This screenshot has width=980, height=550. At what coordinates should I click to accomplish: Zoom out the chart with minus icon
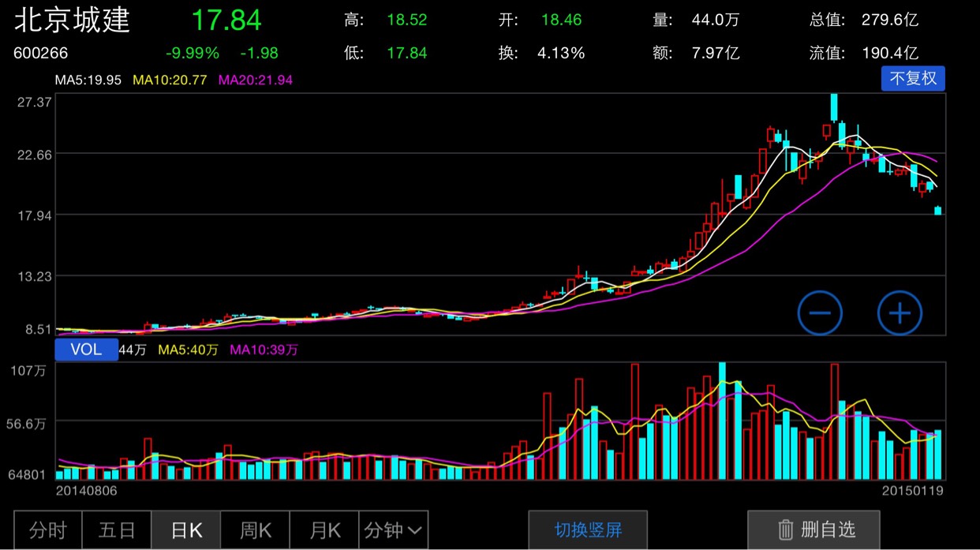(x=820, y=312)
